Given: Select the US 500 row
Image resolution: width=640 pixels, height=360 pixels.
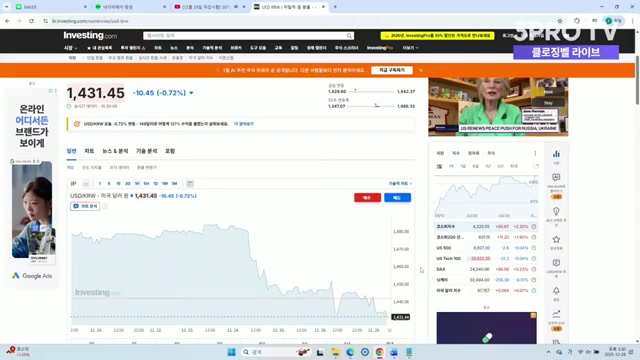Looking at the screenshot, I should click(486, 248).
